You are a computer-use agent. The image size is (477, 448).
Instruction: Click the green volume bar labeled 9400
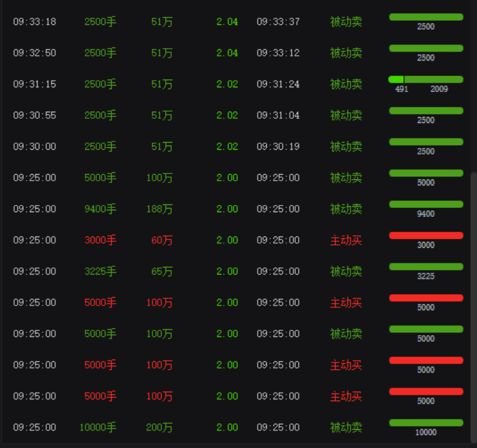click(x=425, y=204)
